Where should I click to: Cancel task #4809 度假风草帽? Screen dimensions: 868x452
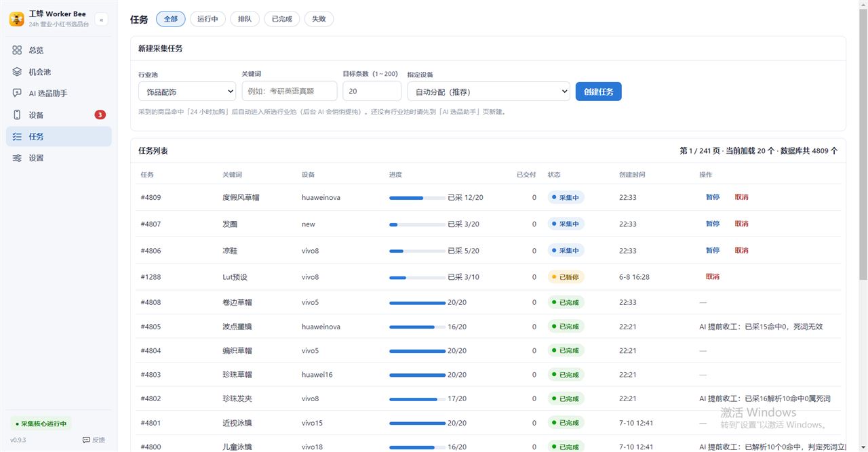click(x=741, y=197)
